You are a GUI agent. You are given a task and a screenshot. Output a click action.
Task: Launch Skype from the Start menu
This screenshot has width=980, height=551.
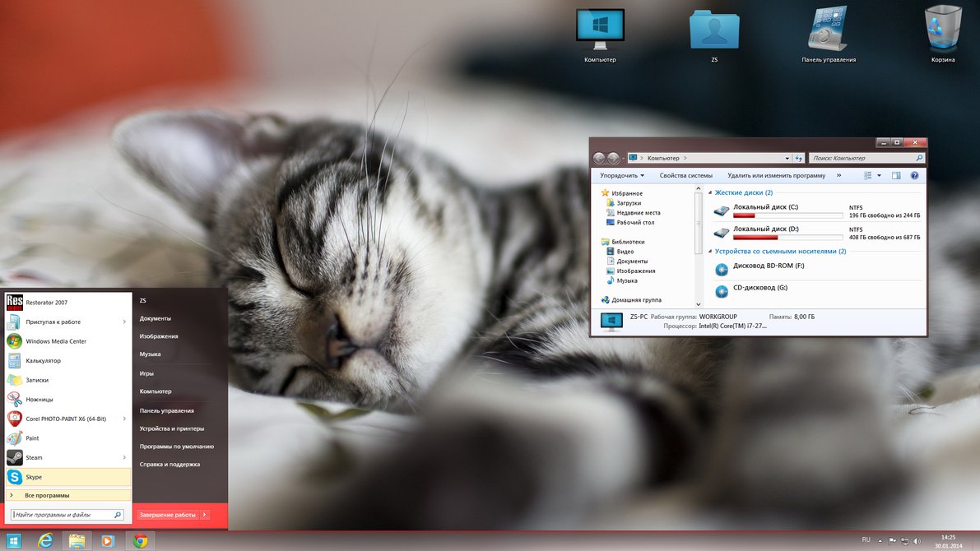pyautogui.click(x=34, y=477)
